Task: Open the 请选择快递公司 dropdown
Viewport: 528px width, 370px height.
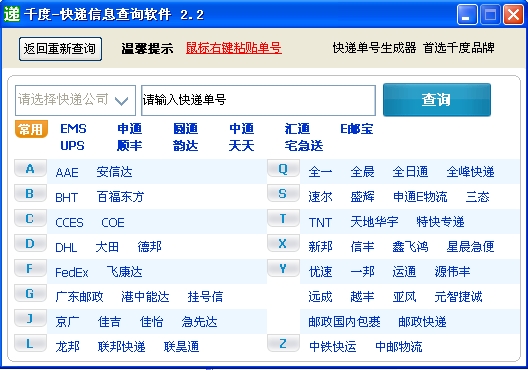Action: pos(75,100)
